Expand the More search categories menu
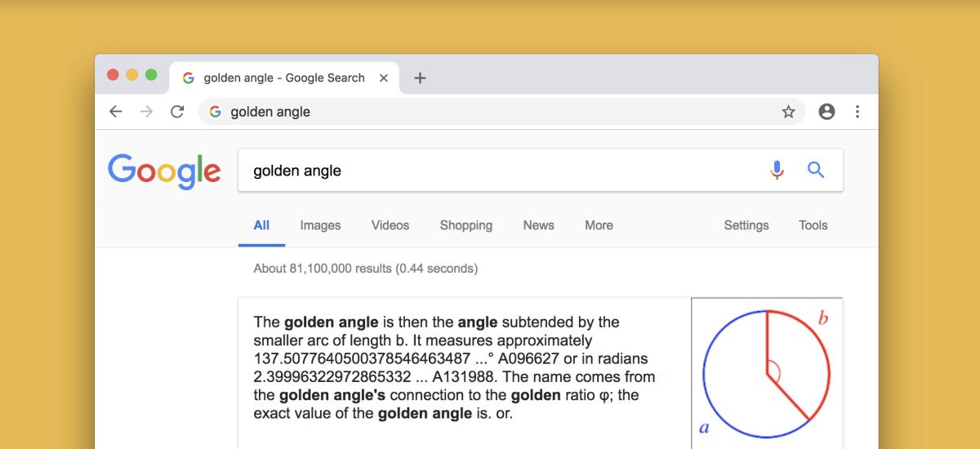The height and width of the screenshot is (449, 980). coord(599,225)
